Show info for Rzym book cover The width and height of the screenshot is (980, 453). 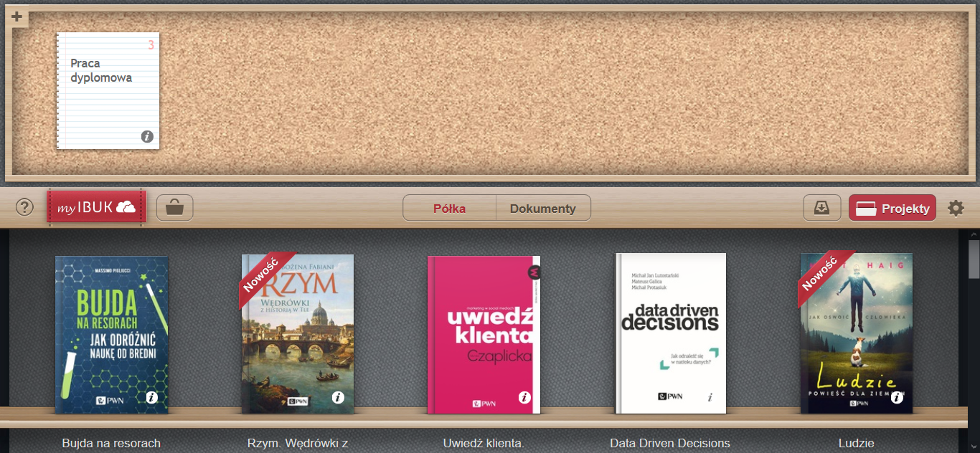pos(338,397)
